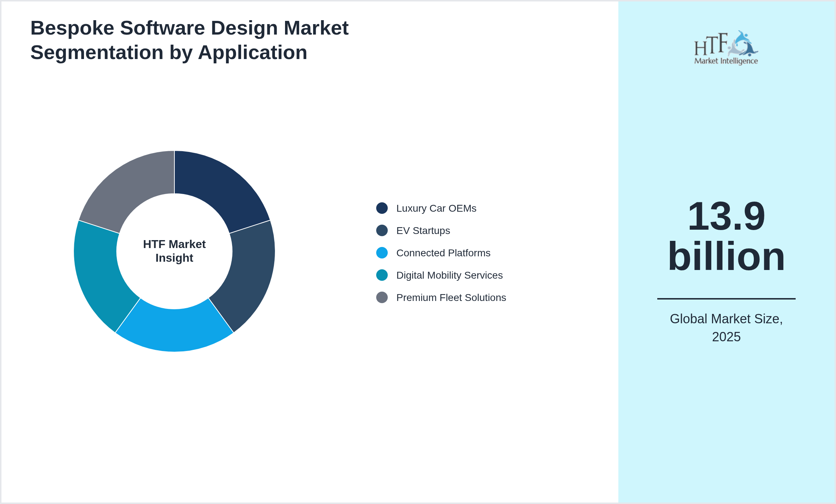Toggle the EV Startups legend label

(423, 231)
